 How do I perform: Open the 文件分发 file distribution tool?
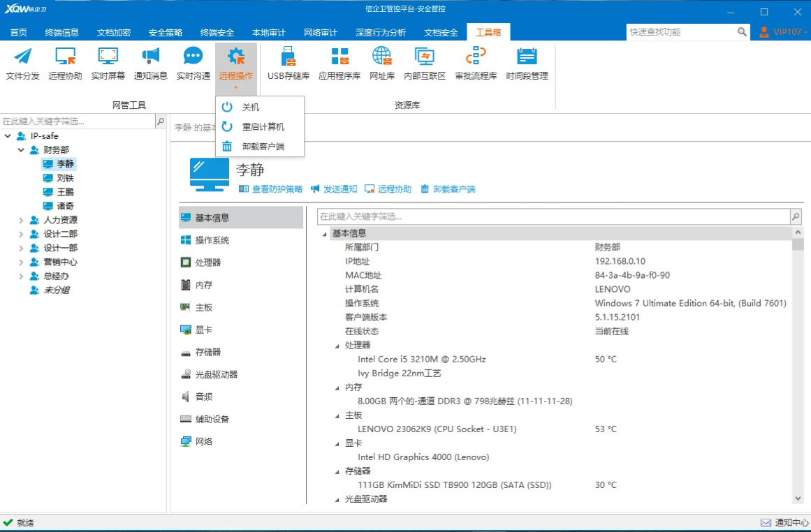click(23, 64)
